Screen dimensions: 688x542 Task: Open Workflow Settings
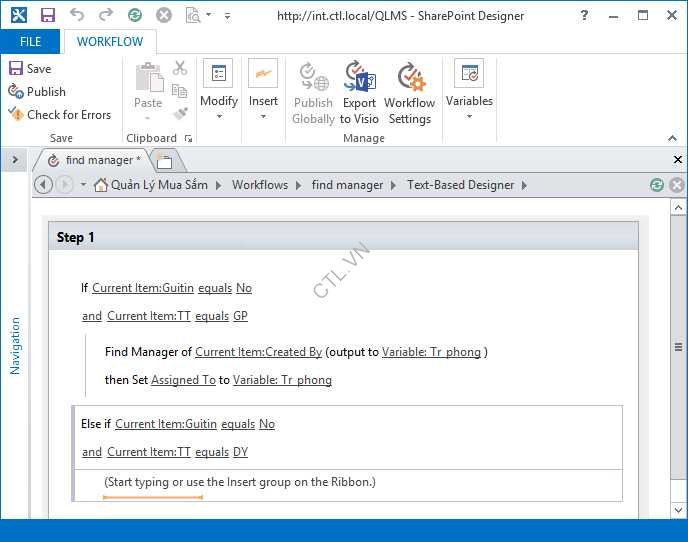[x=409, y=92]
